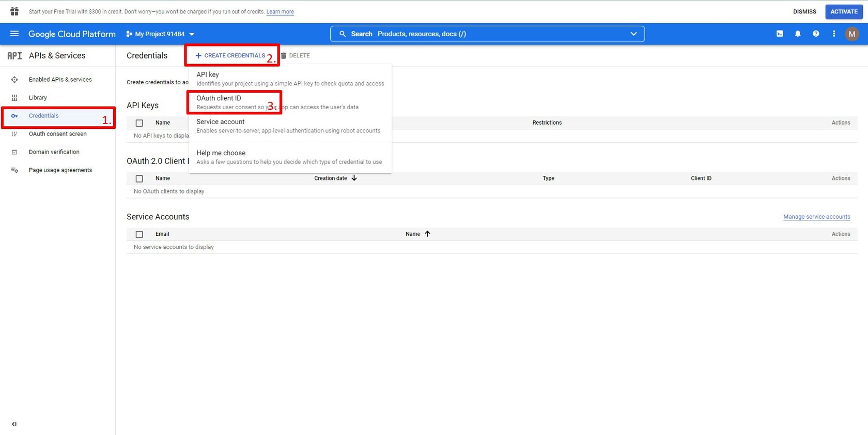Open the notifications bell

pos(798,34)
